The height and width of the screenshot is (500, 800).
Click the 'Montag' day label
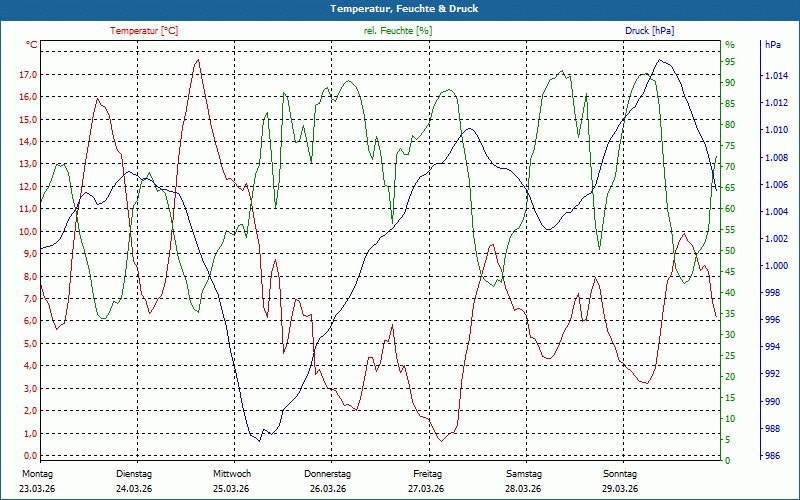click(x=37, y=474)
